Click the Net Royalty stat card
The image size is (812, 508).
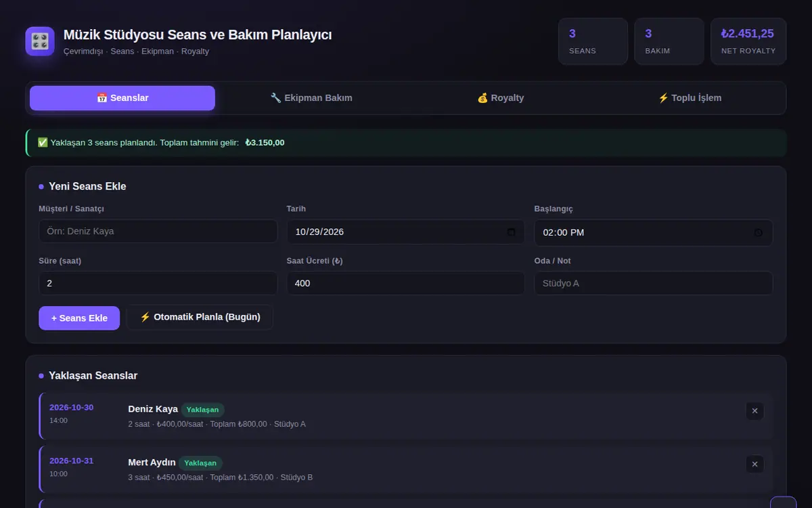pyautogui.click(x=748, y=41)
